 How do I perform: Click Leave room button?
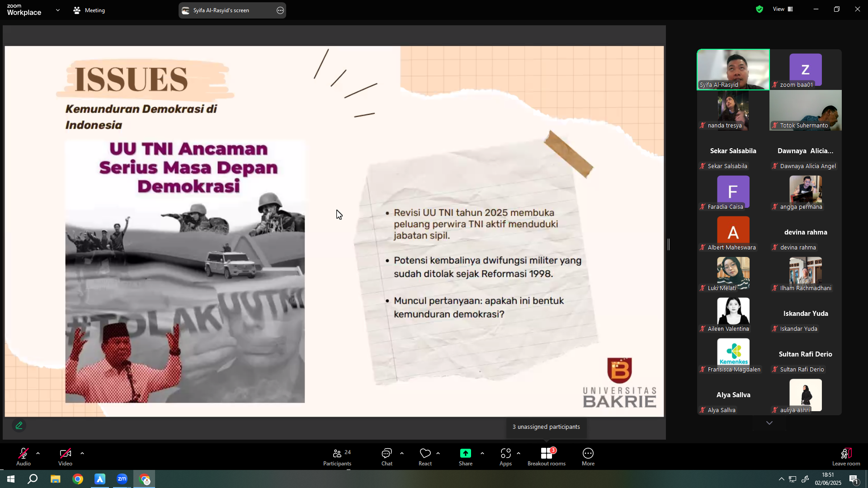coord(846,457)
